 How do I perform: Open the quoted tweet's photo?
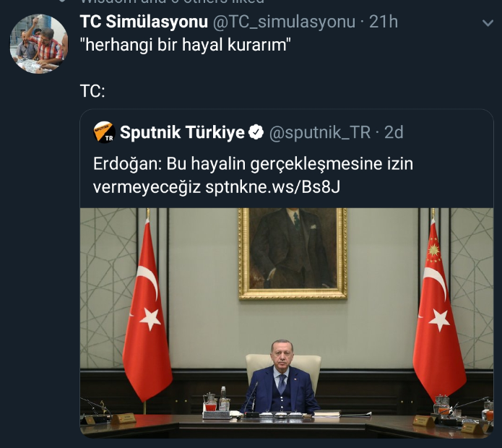(287, 323)
